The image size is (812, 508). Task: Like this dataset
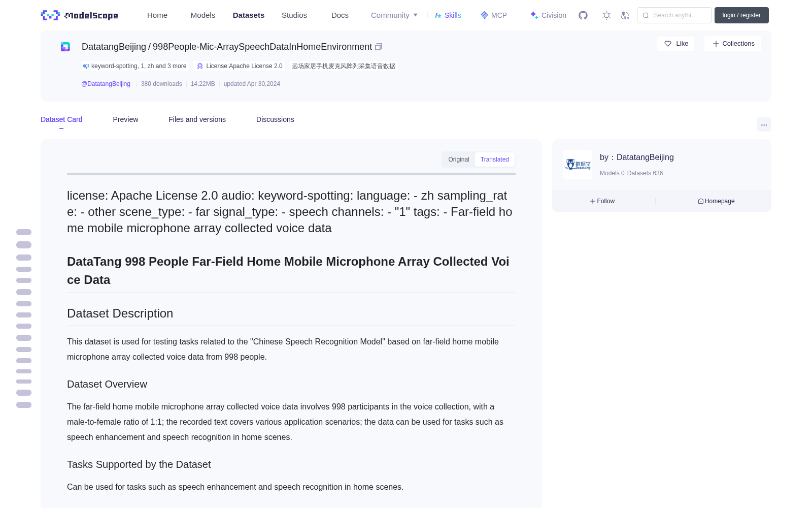(675, 44)
